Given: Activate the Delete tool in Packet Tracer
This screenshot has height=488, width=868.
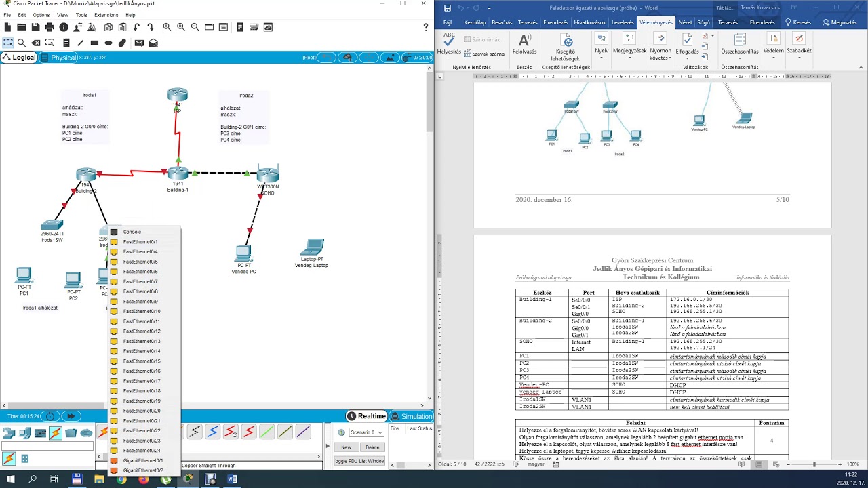Looking at the screenshot, I should point(36,43).
